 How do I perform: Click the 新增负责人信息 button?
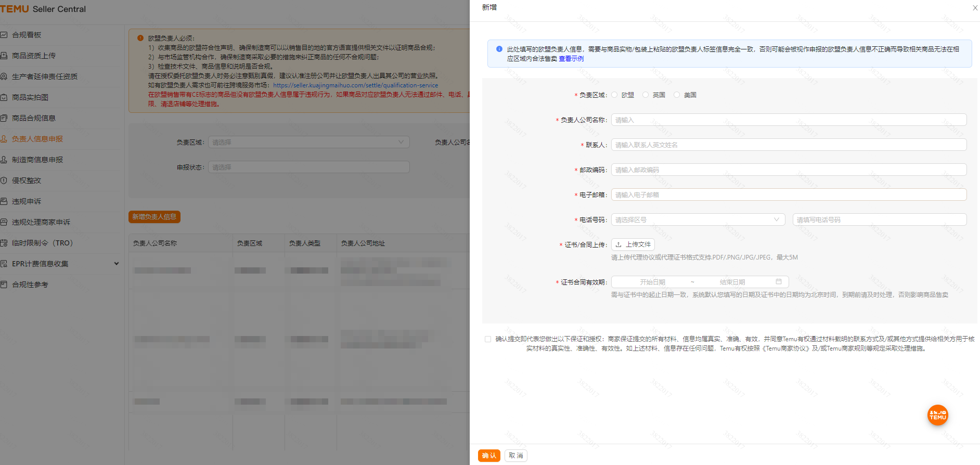(154, 217)
